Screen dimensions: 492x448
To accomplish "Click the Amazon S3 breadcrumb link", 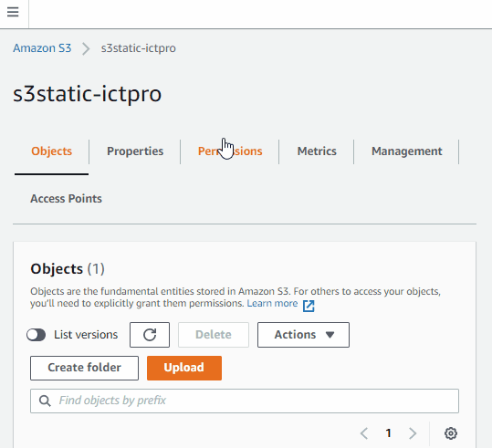I will click(42, 48).
